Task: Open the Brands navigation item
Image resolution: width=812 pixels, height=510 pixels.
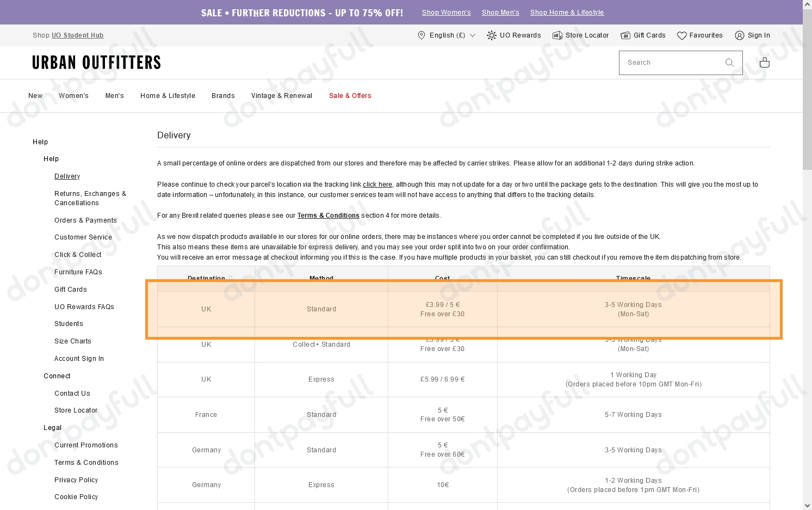Action: click(x=223, y=95)
